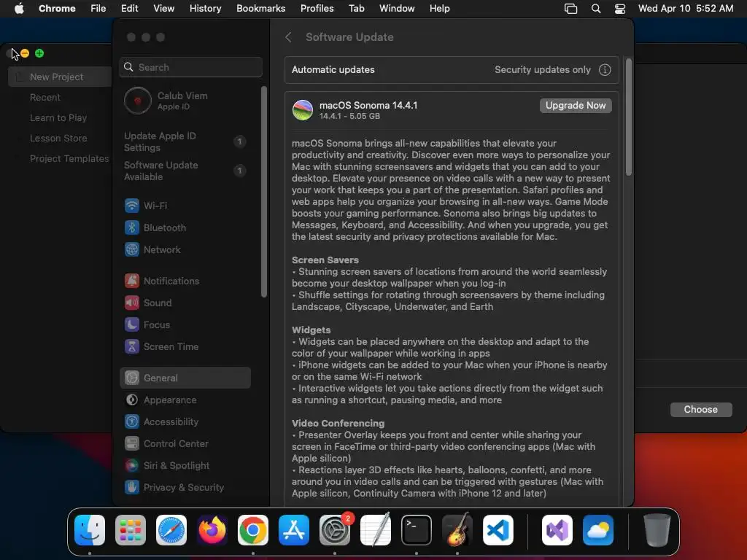Open Bluetooth icon in settings sidebar

[132, 227]
